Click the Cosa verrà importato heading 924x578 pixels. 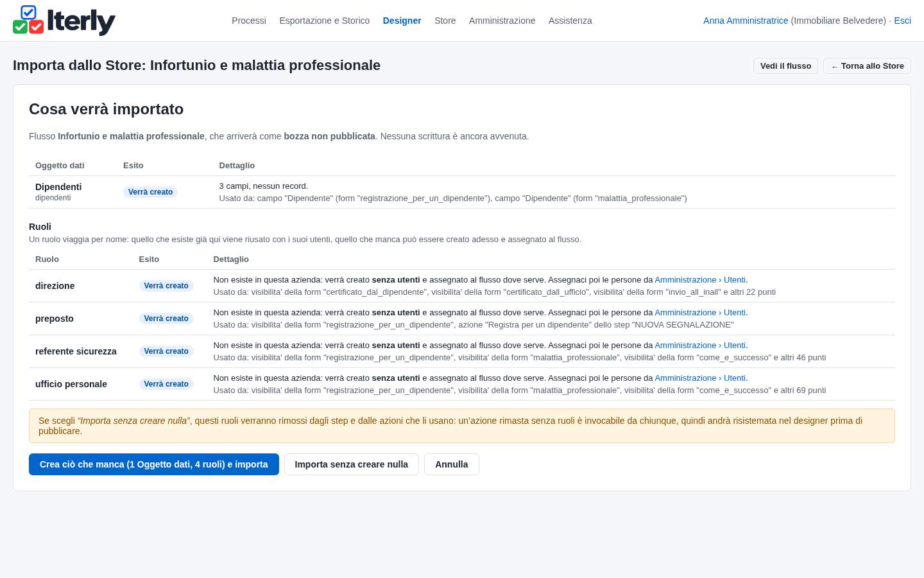(x=107, y=109)
